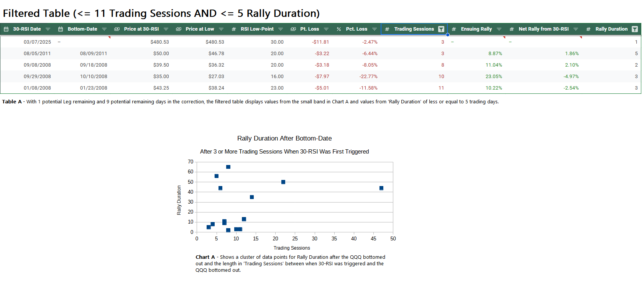
Task: Click the percent icon beside Pct. Loss
Action: pos(339,29)
